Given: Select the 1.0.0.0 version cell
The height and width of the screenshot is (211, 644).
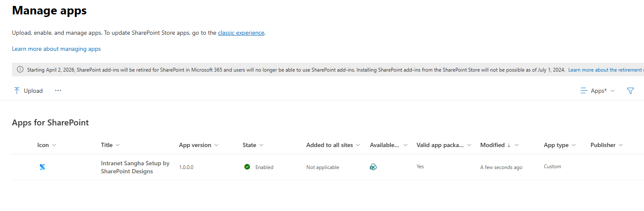Looking at the screenshot, I should (186, 167).
